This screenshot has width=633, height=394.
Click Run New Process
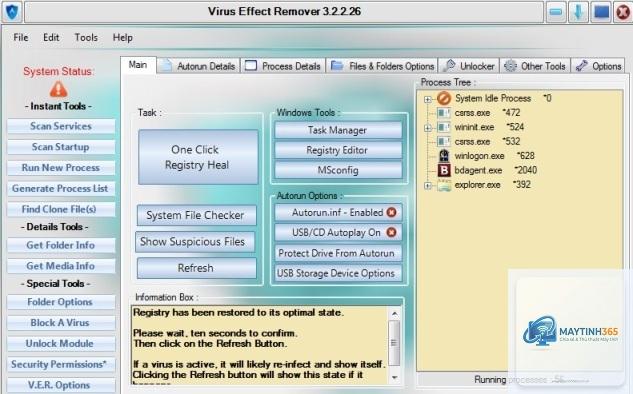click(61, 168)
